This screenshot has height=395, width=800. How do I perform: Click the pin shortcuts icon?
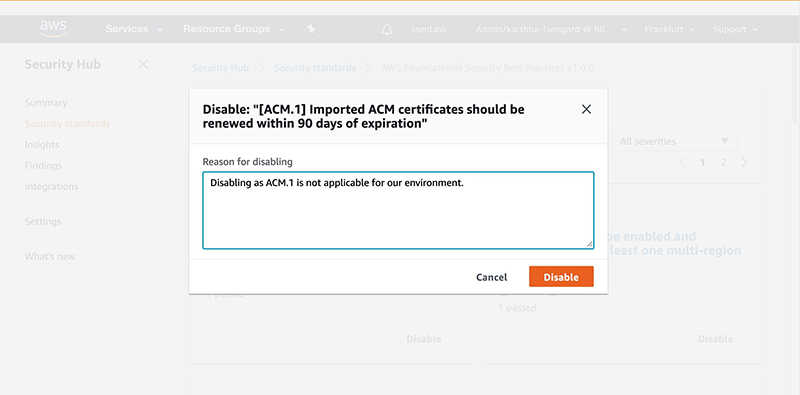coord(311,29)
